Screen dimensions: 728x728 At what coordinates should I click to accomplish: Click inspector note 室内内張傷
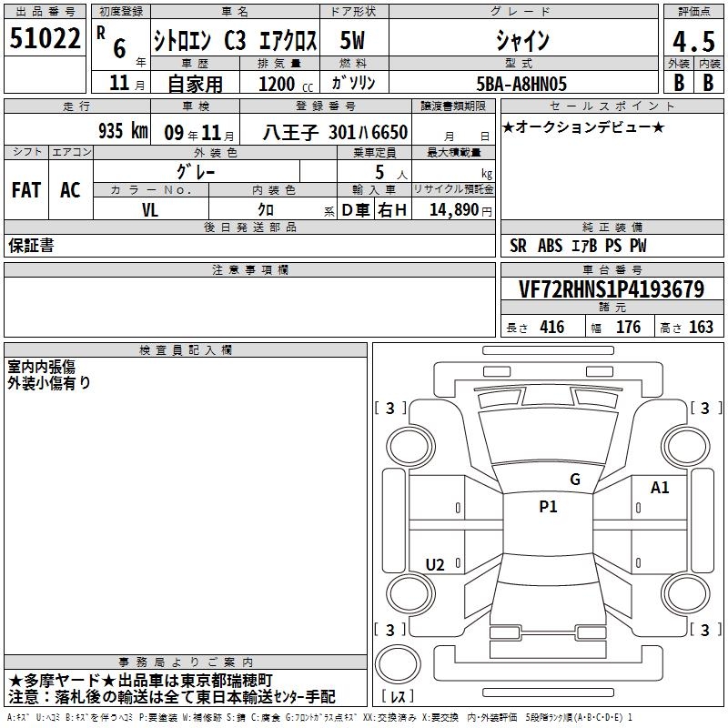tap(42, 367)
